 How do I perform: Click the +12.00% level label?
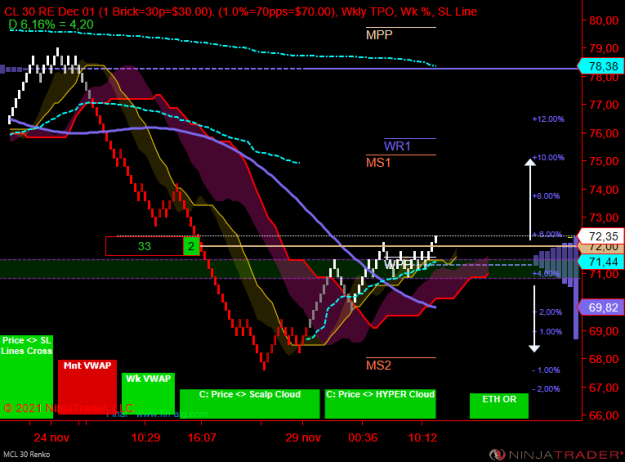coord(548,119)
